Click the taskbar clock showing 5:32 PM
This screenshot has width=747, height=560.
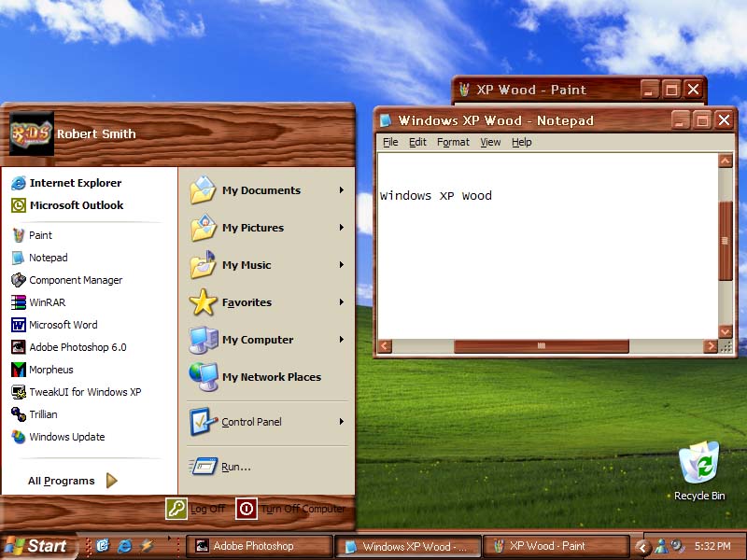tap(712, 546)
